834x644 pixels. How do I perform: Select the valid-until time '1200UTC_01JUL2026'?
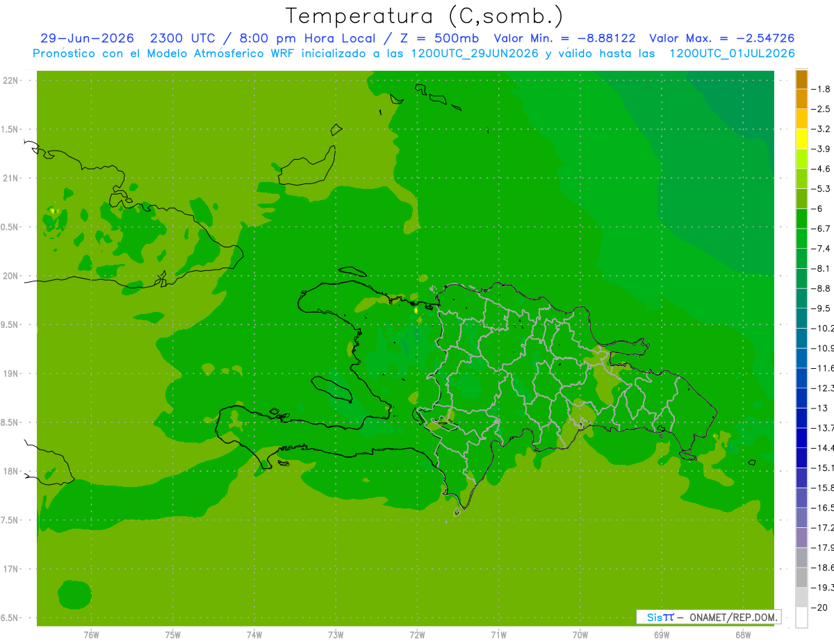(x=732, y=53)
